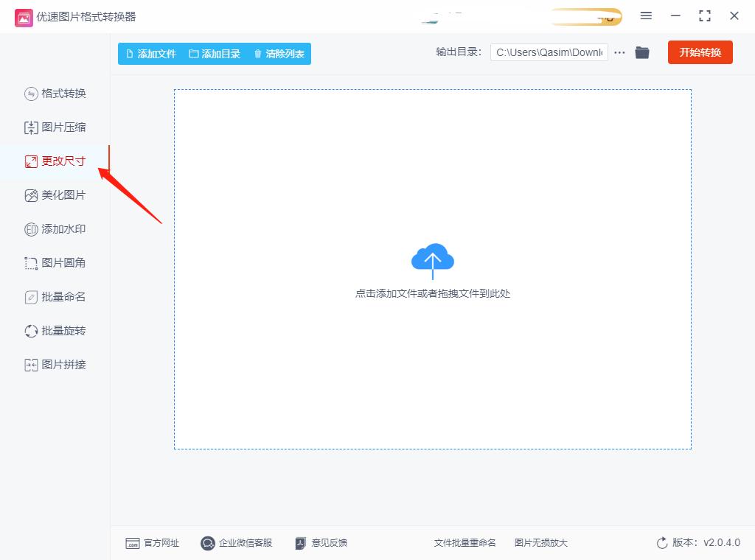The width and height of the screenshot is (755, 560).
Task: Expand output path options via ellipsis
Action: point(619,52)
